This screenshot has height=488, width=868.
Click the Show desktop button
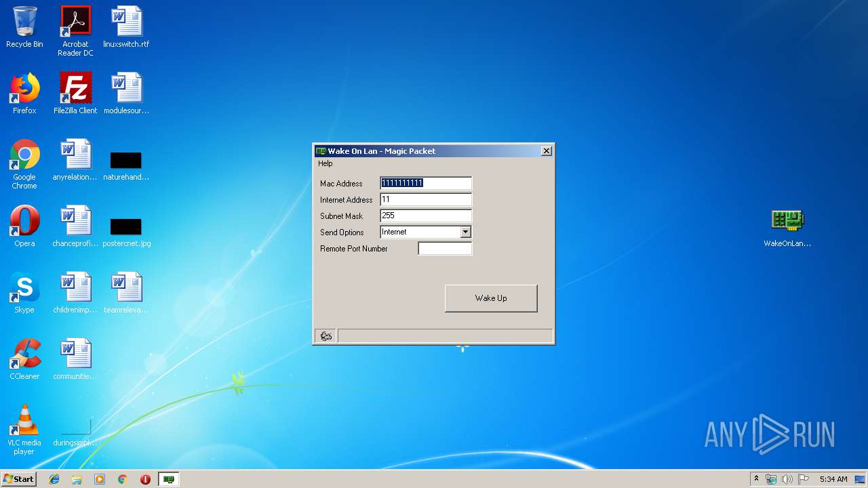(x=861, y=479)
